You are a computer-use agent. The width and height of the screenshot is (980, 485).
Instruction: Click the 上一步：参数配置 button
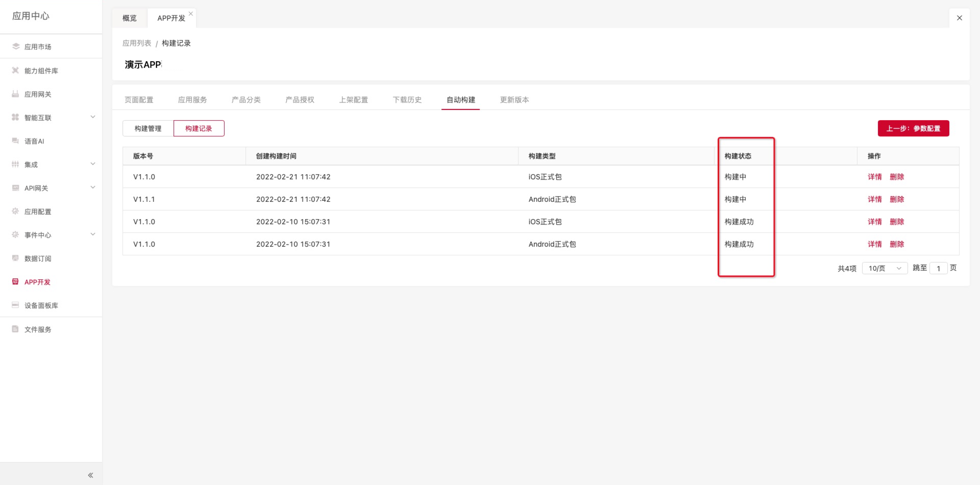(x=913, y=129)
